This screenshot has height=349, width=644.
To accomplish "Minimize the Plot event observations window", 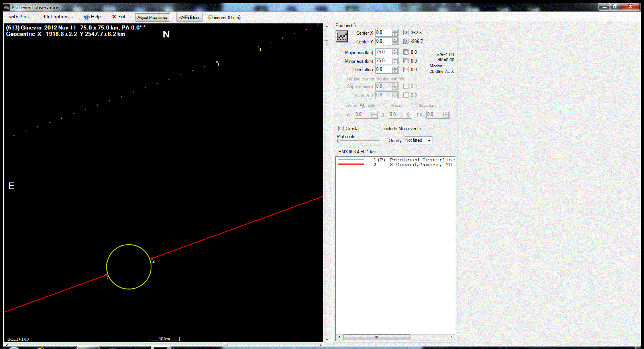I will tap(604, 6).
